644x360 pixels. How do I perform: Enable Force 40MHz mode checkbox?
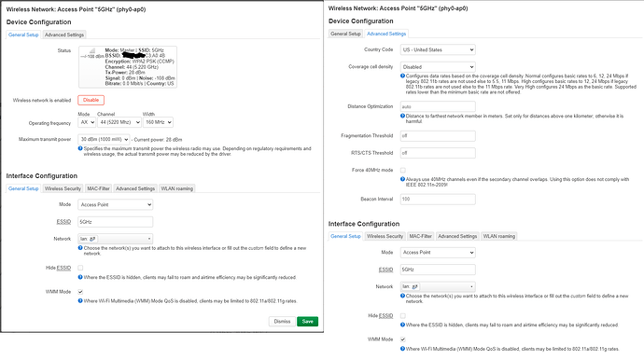(403, 170)
